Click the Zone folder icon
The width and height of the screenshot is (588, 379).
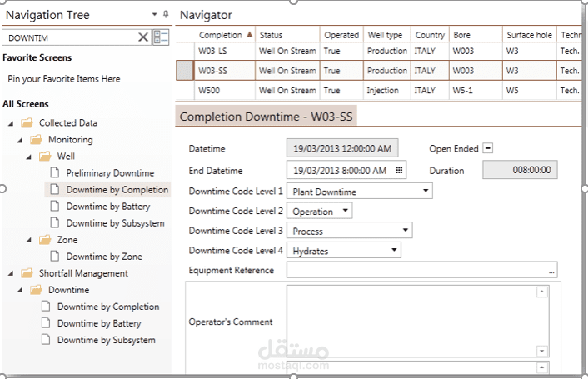(45, 240)
